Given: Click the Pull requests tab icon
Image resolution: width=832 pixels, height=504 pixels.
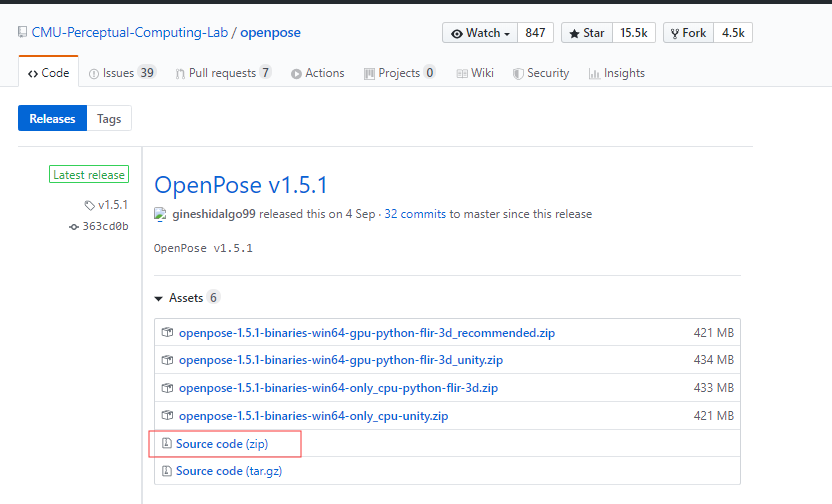Looking at the screenshot, I should [180, 74].
